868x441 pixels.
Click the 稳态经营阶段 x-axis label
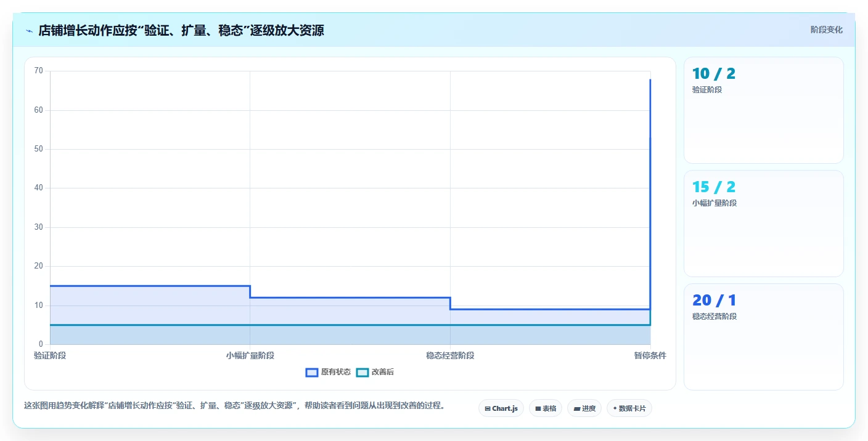(450, 355)
